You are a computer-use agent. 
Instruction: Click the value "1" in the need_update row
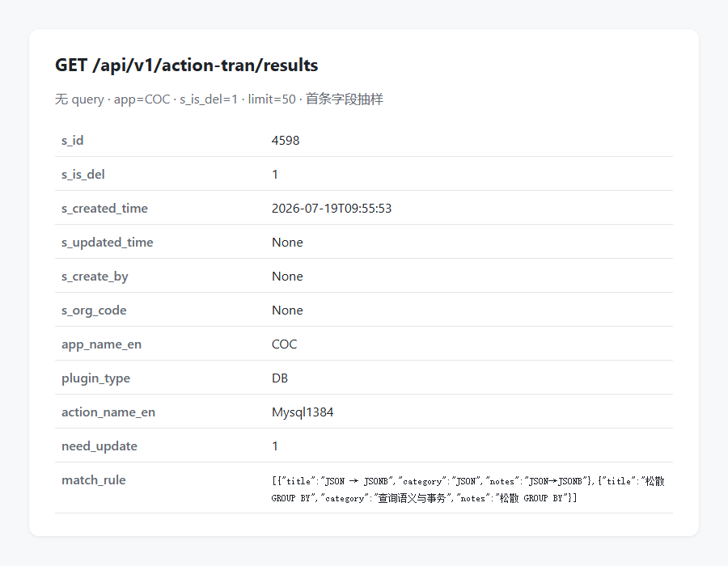click(275, 446)
